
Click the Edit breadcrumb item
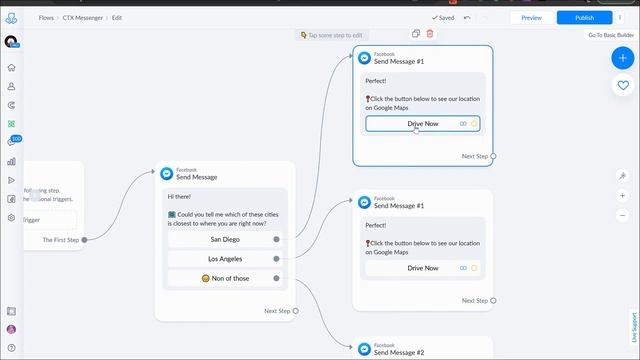(x=117, y=18)
